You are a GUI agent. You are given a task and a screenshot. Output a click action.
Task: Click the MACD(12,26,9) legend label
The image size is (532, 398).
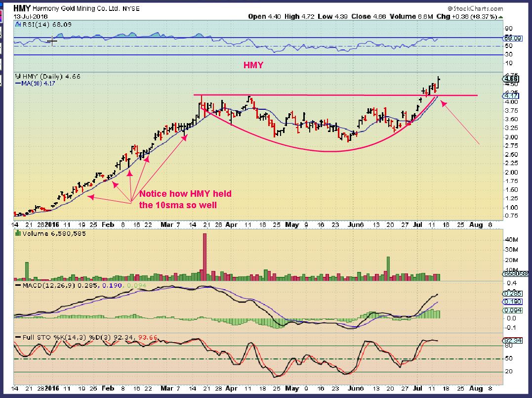click(49, 285)
